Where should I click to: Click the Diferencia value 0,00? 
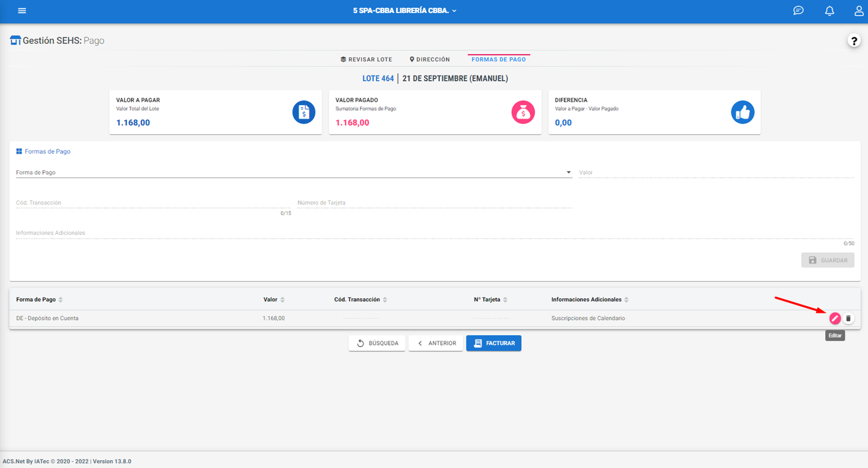pos(563,123)
